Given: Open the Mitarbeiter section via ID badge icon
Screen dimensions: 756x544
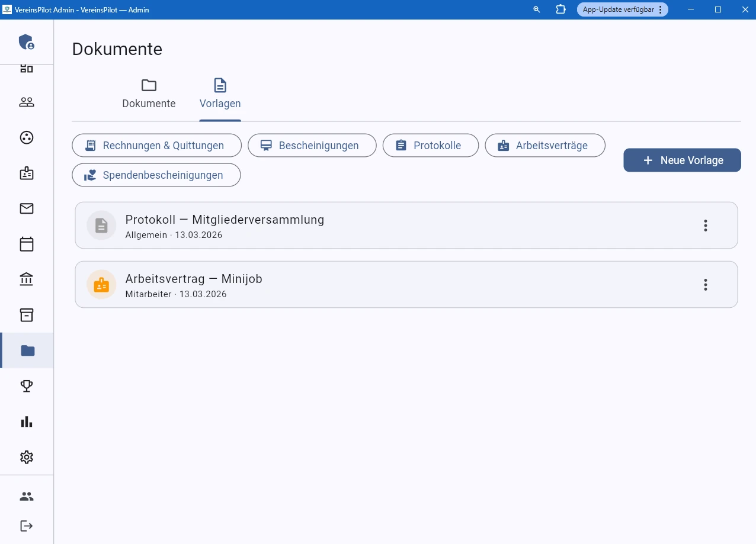Looking at the screenshot, I should pos(26,173).
